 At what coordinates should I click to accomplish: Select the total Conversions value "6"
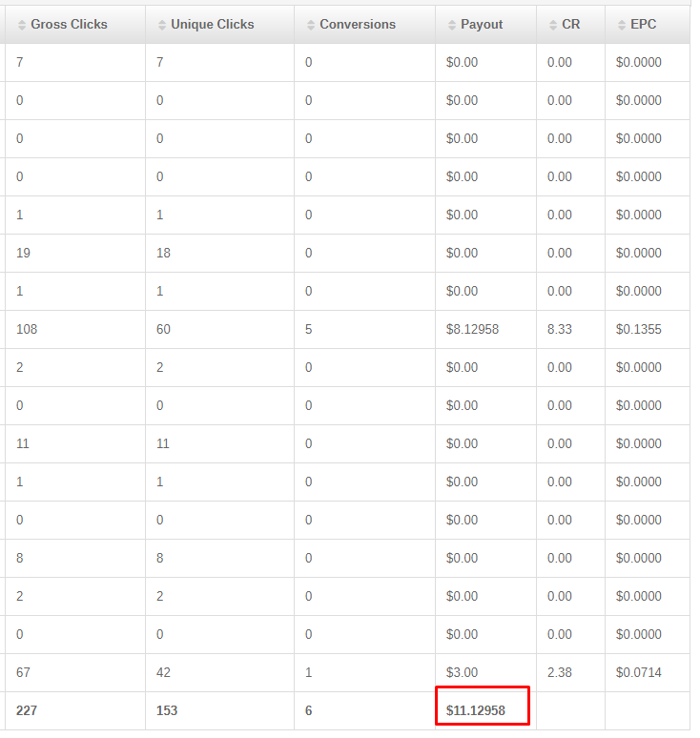pyautogui.click(x=308, y=710)
